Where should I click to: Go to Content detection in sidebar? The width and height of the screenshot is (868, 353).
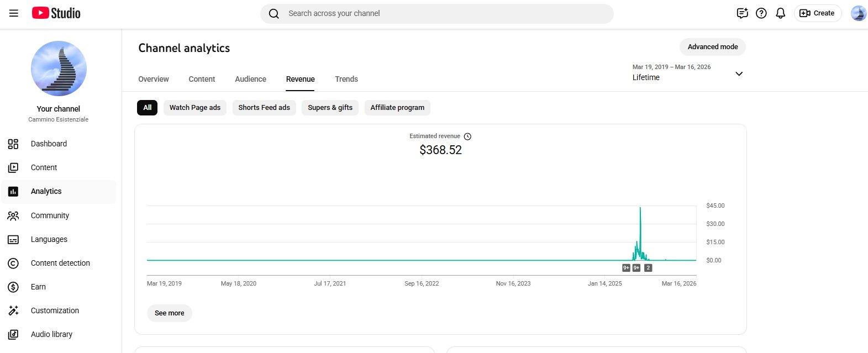[60, 263]
